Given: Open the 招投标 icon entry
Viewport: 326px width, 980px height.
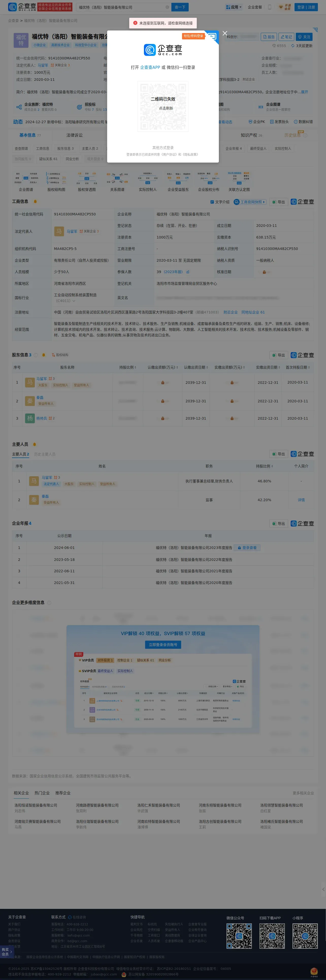Looking at the screenshot, I should (79, 107).
